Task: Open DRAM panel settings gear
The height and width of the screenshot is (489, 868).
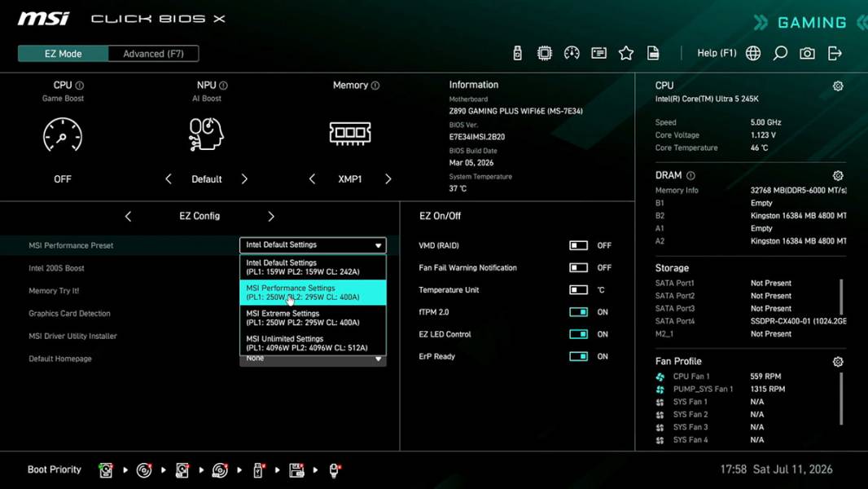Action: coord(838,175)
